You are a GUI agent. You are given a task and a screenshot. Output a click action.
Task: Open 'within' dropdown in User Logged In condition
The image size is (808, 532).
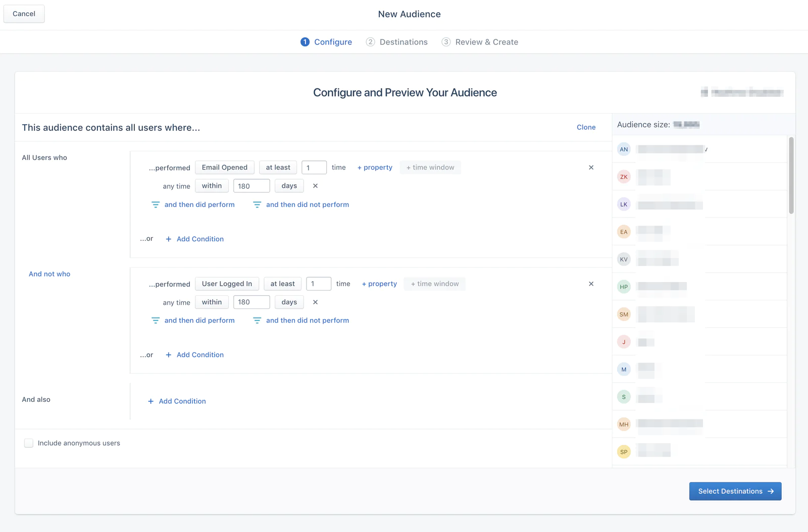pyautogui.click(x=212, y=302)
